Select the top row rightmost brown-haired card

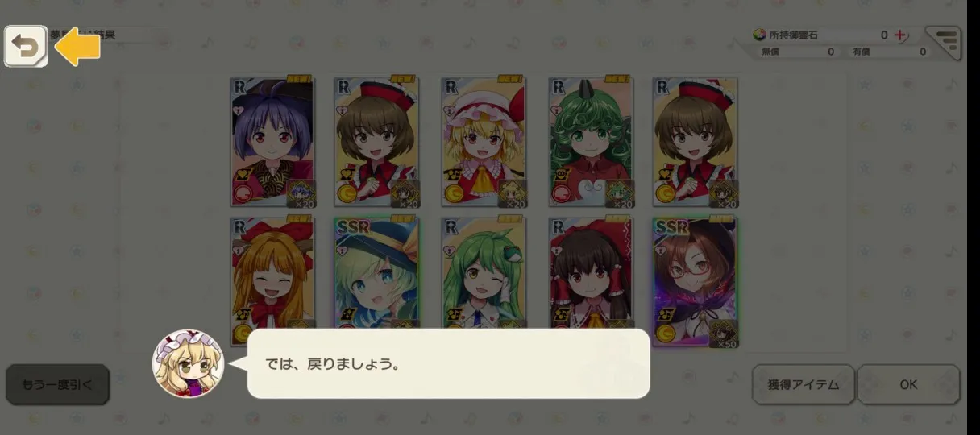click(696, 143)
